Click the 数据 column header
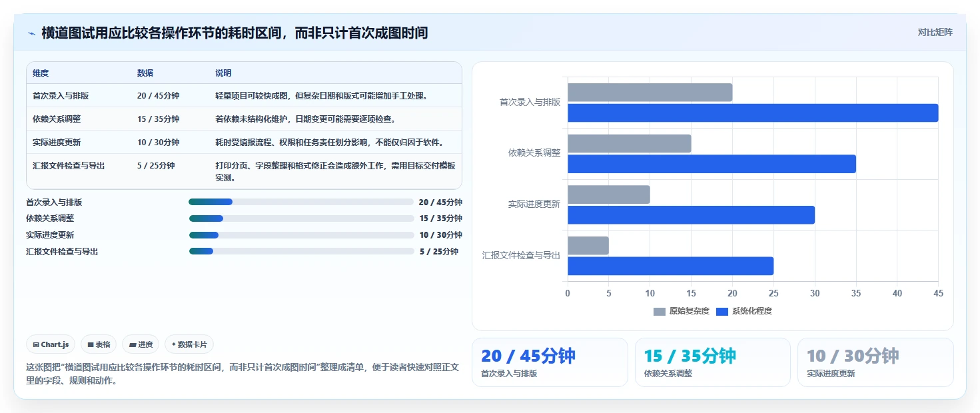Screen dimensions: 980x413 click(x=145, y=73)
